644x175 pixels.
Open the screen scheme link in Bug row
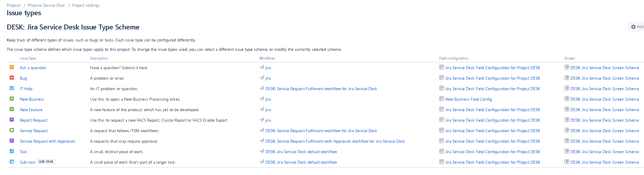click(605, 78)
